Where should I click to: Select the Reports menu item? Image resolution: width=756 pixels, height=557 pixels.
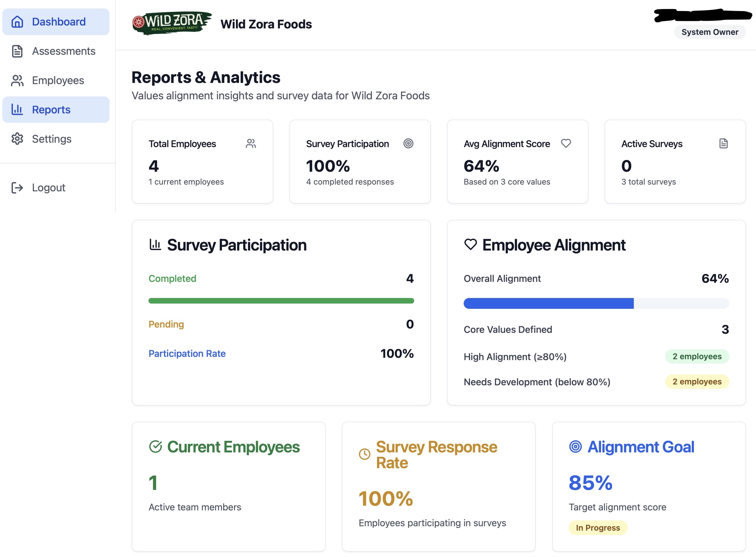(51, 109)
